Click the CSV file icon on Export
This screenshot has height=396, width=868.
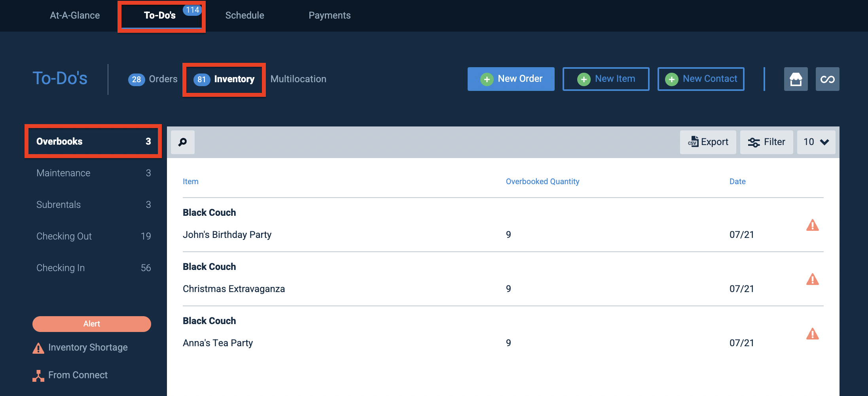coord(693,142)
